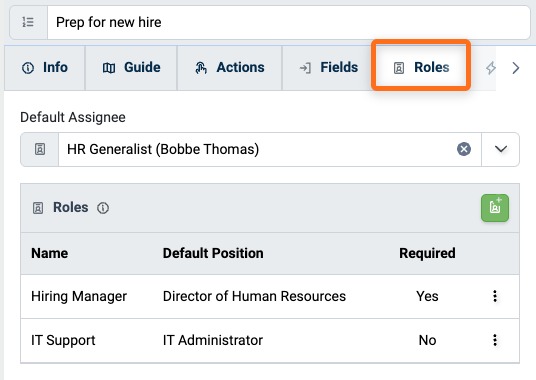Screen dimensions: 536x380
Task: Click the Required column header
Action: pyautogui.click(x=427, y=254)
